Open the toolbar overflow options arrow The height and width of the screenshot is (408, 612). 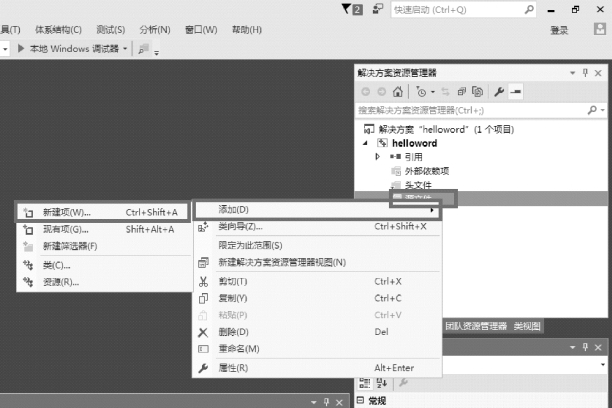tap(157, 53)
